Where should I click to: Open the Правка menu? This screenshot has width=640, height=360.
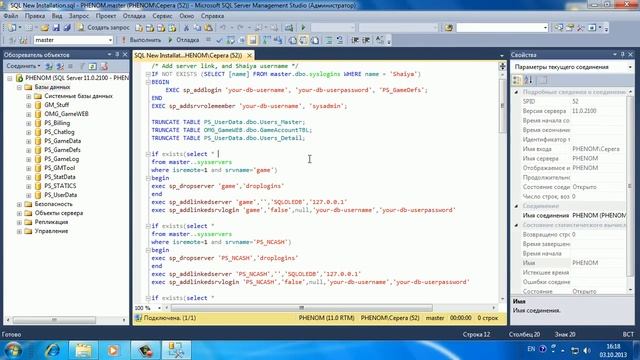(x=35, y=16)
